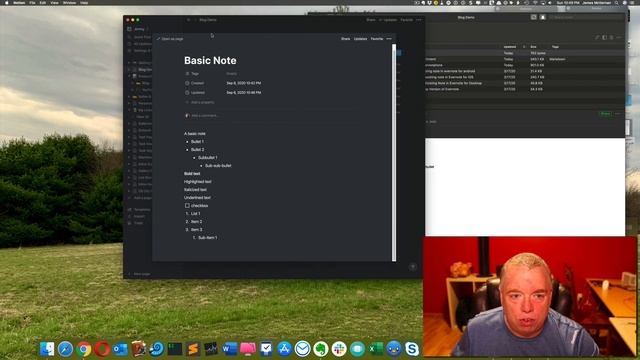
Task: Click the Created date value
Action: click(244, 83)
